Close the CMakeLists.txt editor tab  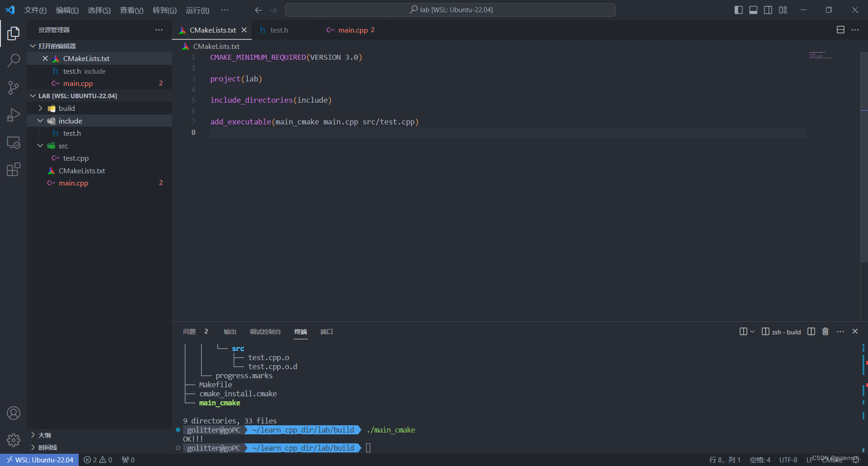coord(244,30)
